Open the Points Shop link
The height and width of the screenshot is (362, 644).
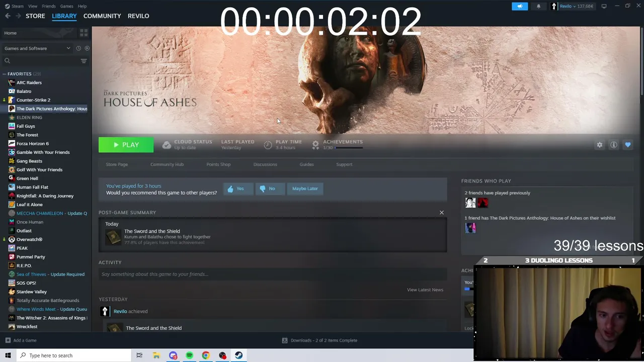point(218,164)
